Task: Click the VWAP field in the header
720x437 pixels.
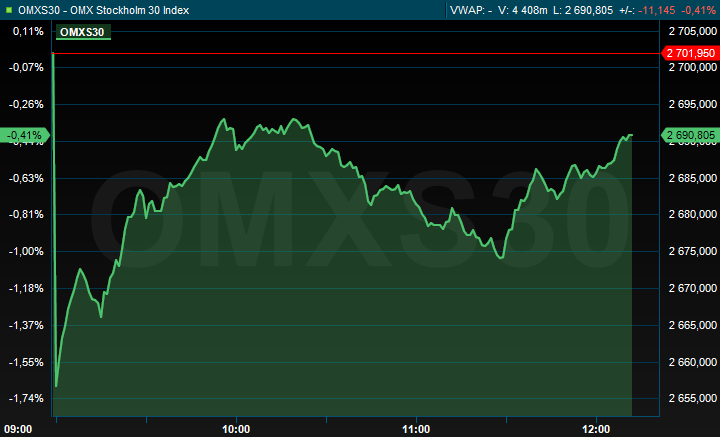Action: coord(471,9)
